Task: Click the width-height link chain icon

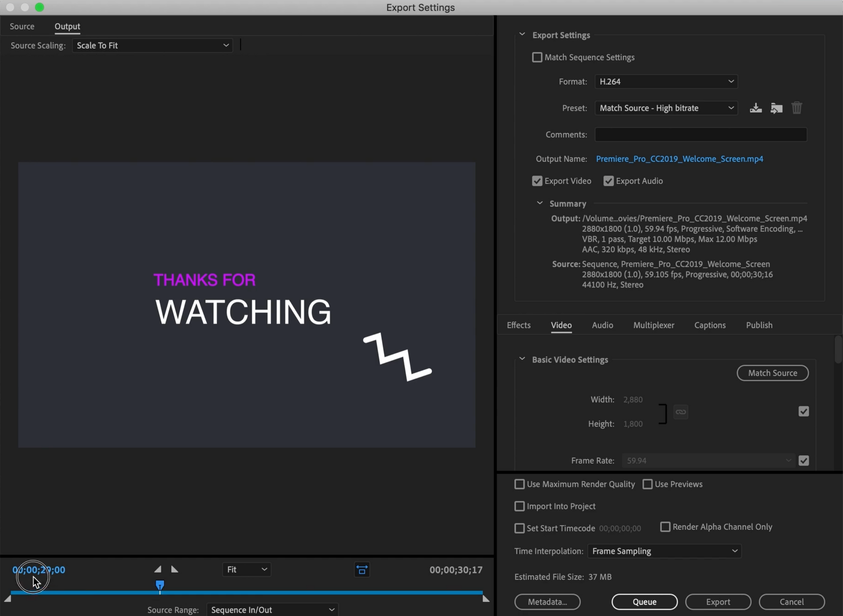Action: tap(680, 412)
